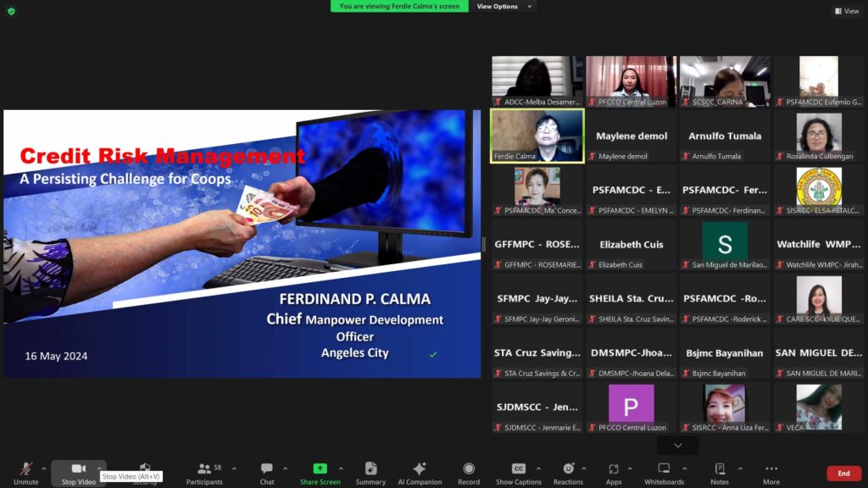Expand caption options arrow beside Show Captions
This screenshot has height=488, width=868.
pyautogui.click(x=538, y=469)
